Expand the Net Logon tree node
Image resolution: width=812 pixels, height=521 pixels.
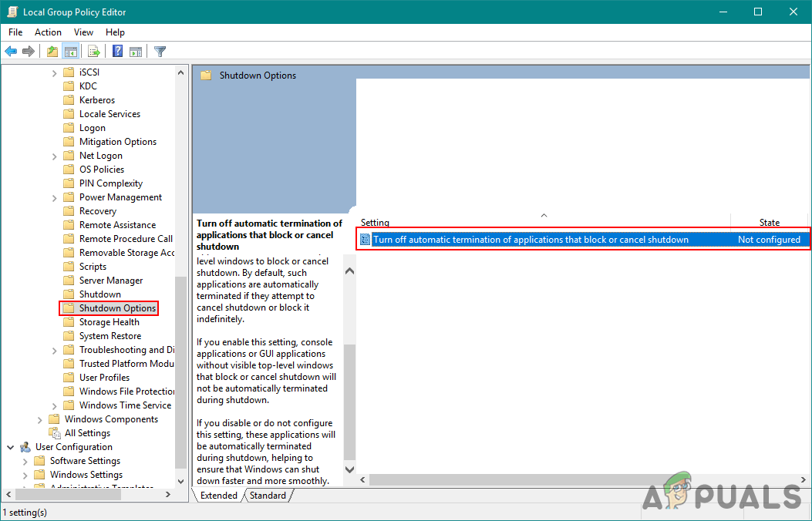(54, 156)
